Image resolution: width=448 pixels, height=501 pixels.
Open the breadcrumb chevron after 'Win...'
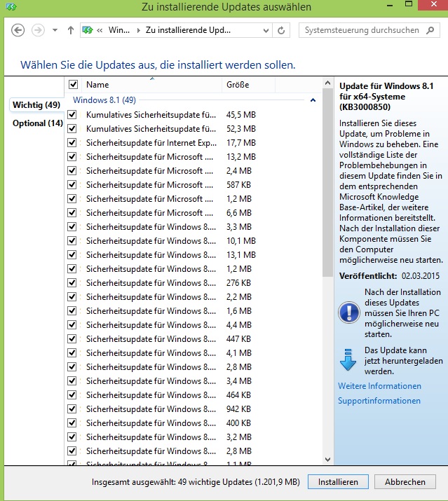click(x=138, y=30)
